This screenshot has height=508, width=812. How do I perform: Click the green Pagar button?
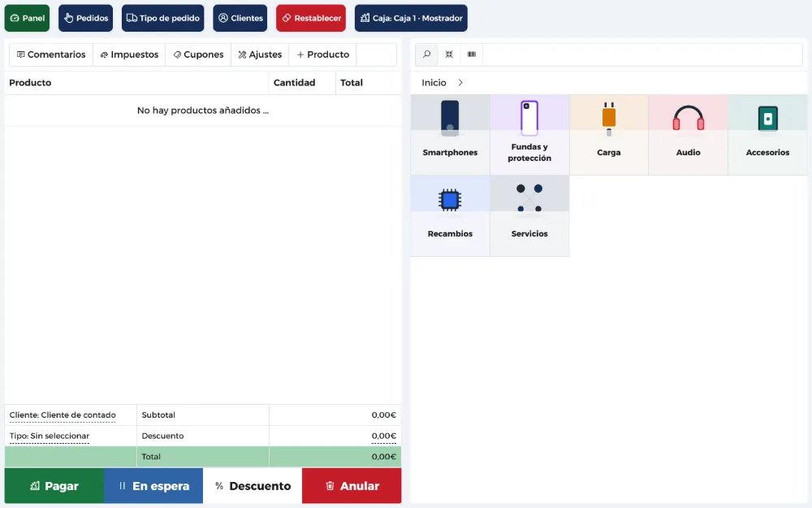pyautogui.click(x=54, y=486)
